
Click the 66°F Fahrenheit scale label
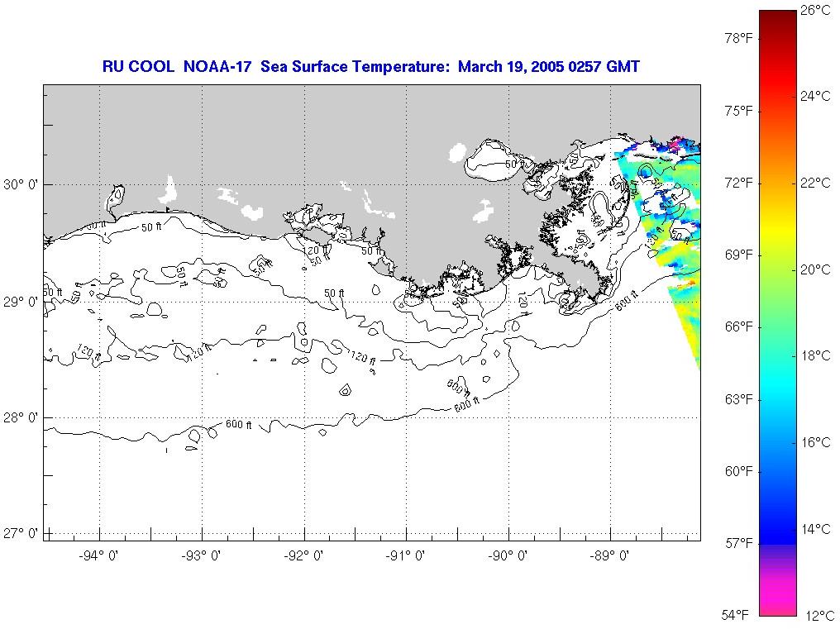739,326
